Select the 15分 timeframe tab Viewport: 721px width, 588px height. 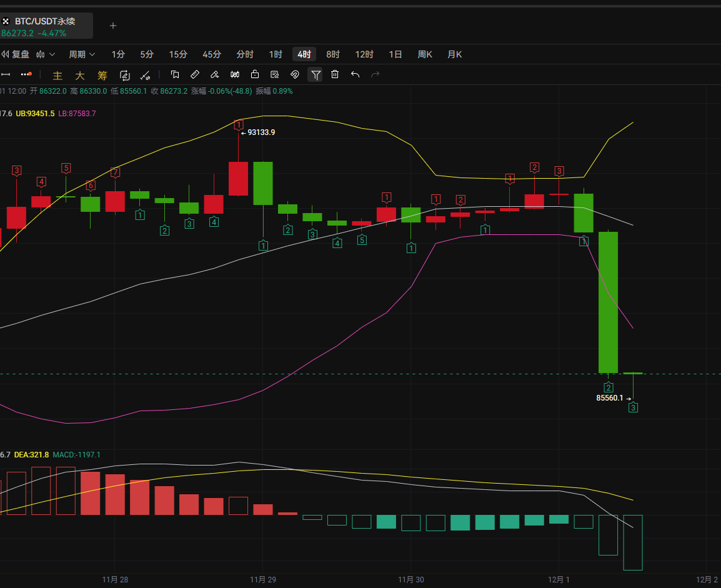pyautogui.click(x=178, y=54)
